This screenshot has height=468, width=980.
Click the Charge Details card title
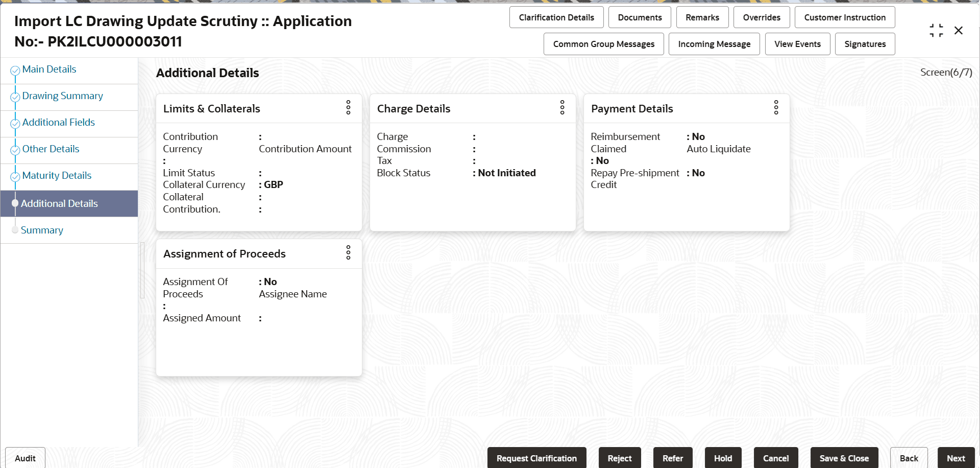pos(413,109)
